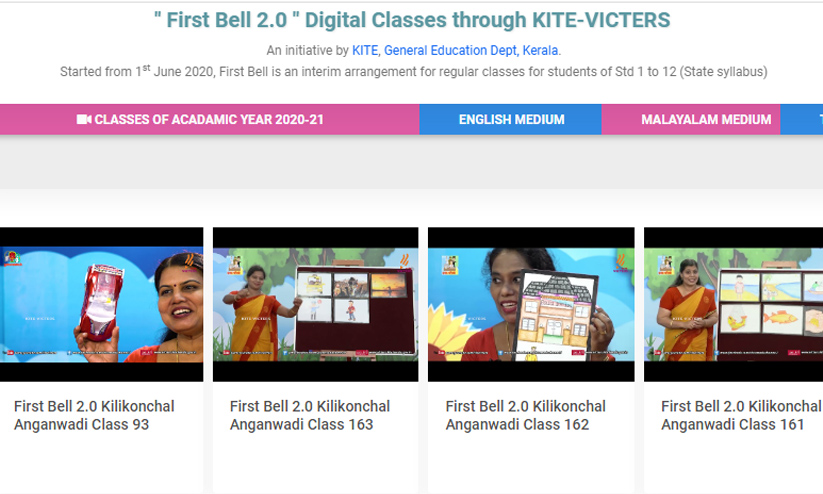Open title First Bell 2.0 Kilikonchal Class 93
The height and width of the screenshot is (494, 823).
tap(94, 415)
